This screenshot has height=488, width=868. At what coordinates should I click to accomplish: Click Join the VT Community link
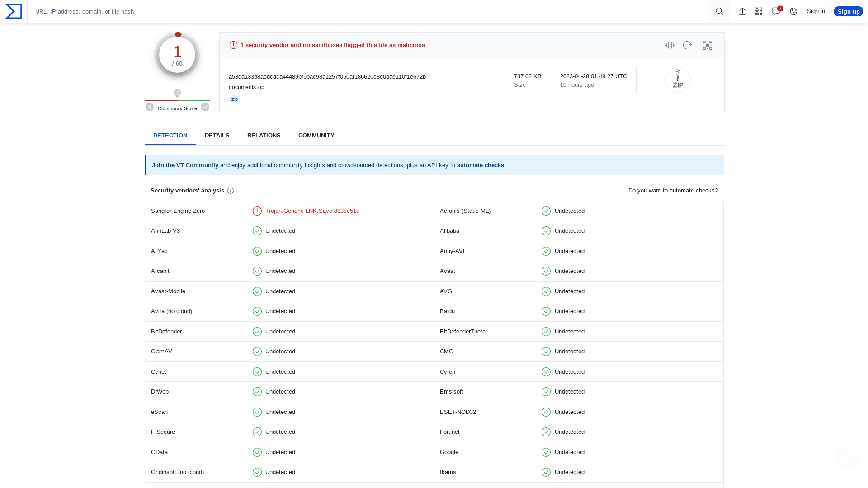tap(185, 165)
